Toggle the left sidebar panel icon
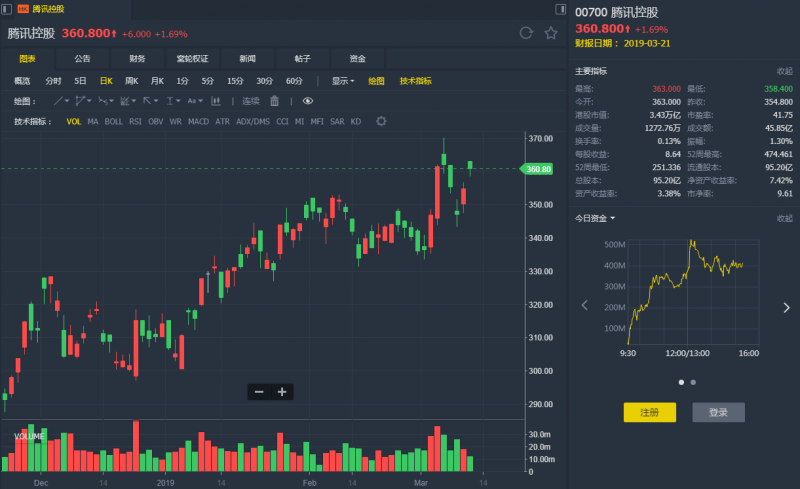Screen dimensions: 800x489 (6, 9)
